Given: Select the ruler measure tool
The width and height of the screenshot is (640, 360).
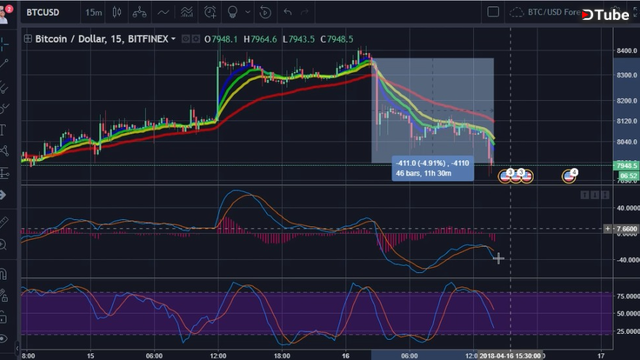Looking at the screenshot, I should pyautogui.click(x=4, y=222).
